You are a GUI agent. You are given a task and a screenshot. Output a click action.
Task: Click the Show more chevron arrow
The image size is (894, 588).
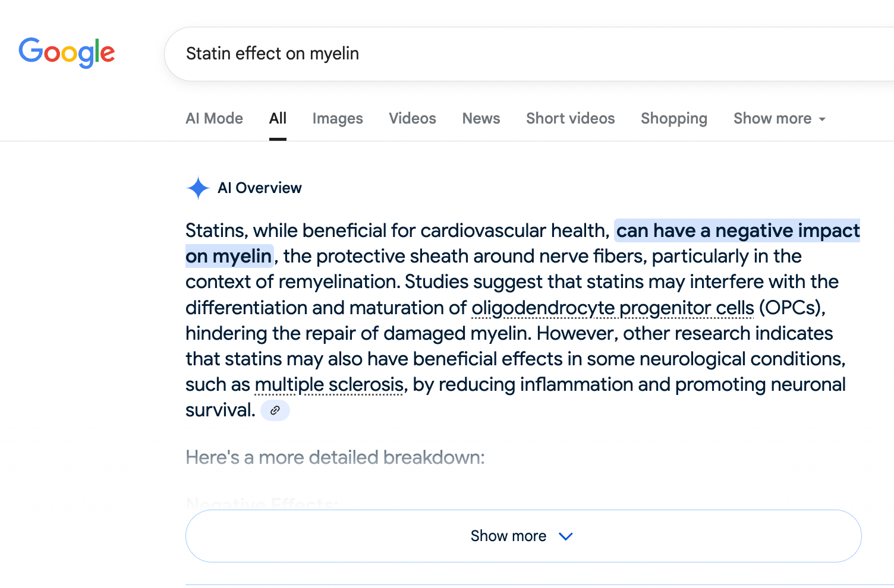pos(565,536)
